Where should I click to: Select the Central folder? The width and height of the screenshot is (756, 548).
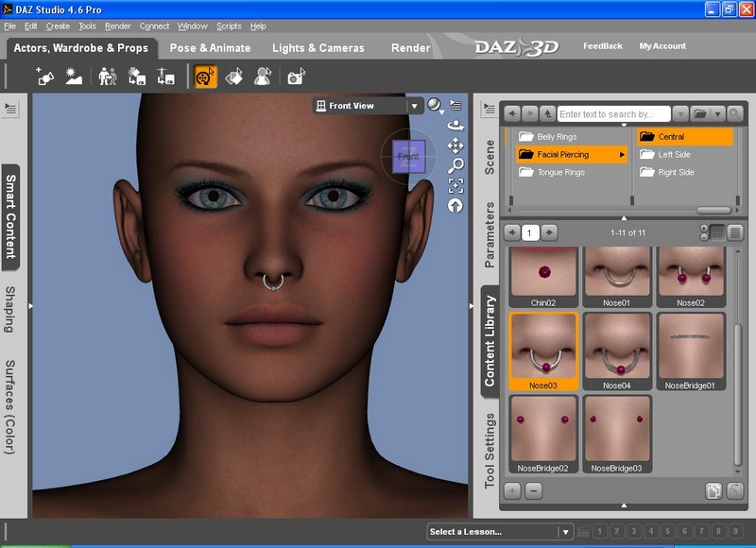[x=684, y=137]
